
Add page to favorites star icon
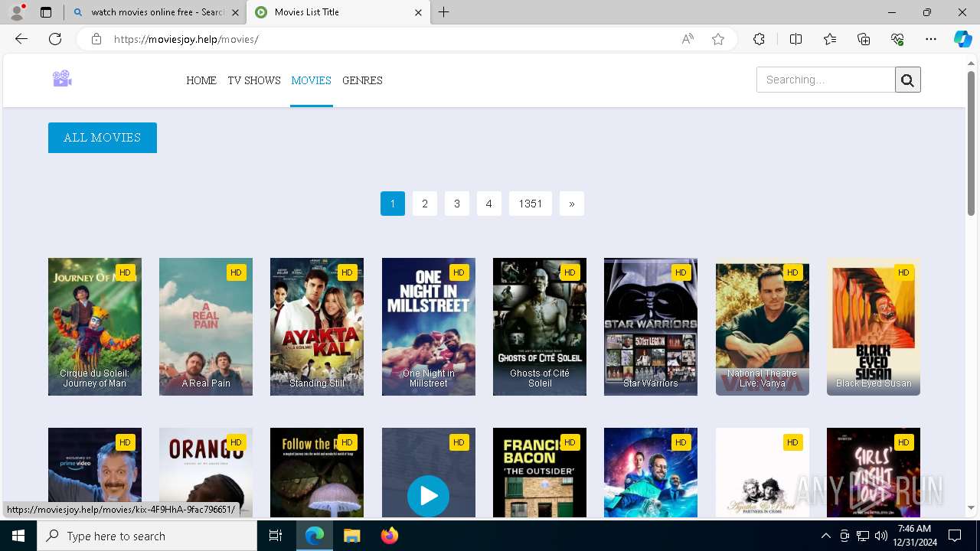(x=718, y=39)
